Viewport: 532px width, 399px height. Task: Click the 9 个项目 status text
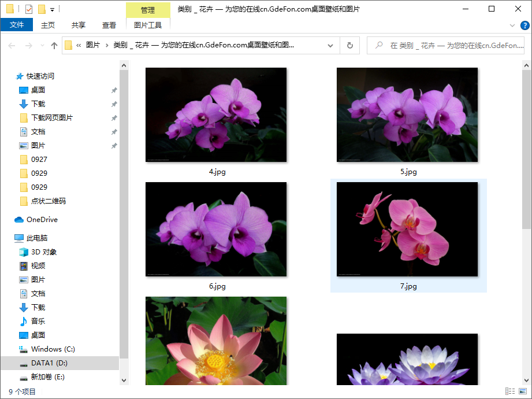pyautogui.click(x=22, y=391)
